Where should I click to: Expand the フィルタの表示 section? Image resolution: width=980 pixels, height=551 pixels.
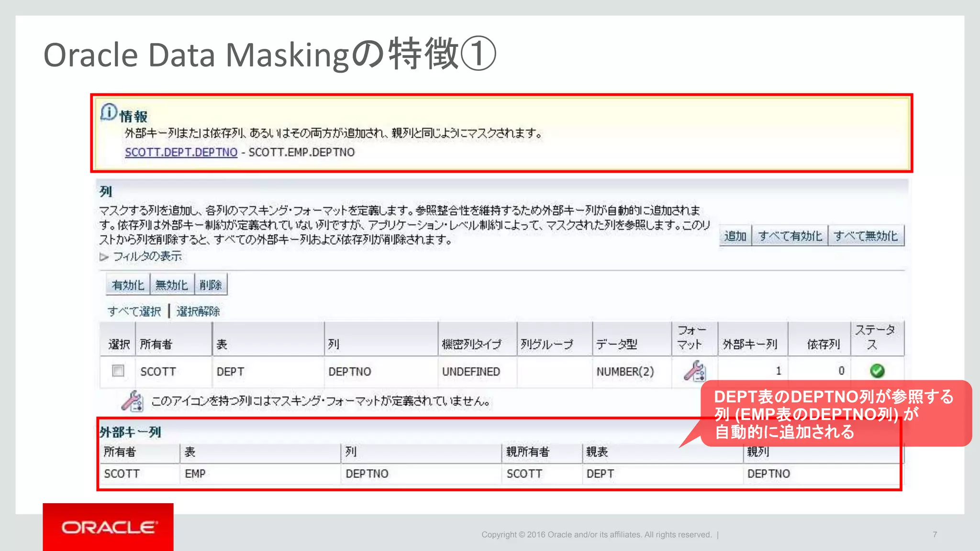click(x=104, y=257)
